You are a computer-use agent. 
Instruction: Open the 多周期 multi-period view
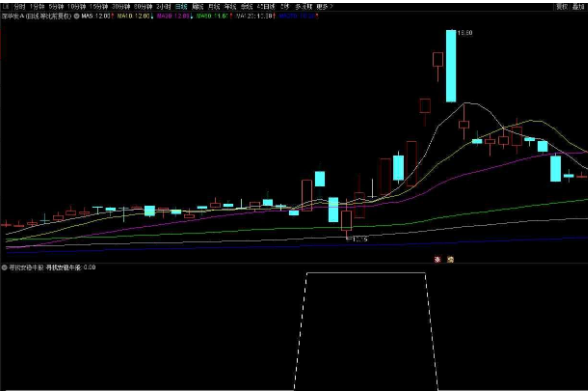[x=303, y=7]
